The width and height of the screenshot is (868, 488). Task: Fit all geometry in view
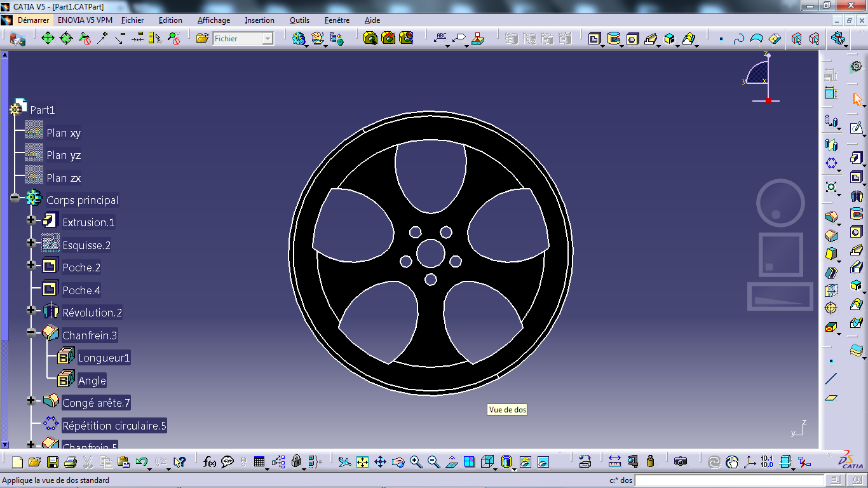coord(362,462)
